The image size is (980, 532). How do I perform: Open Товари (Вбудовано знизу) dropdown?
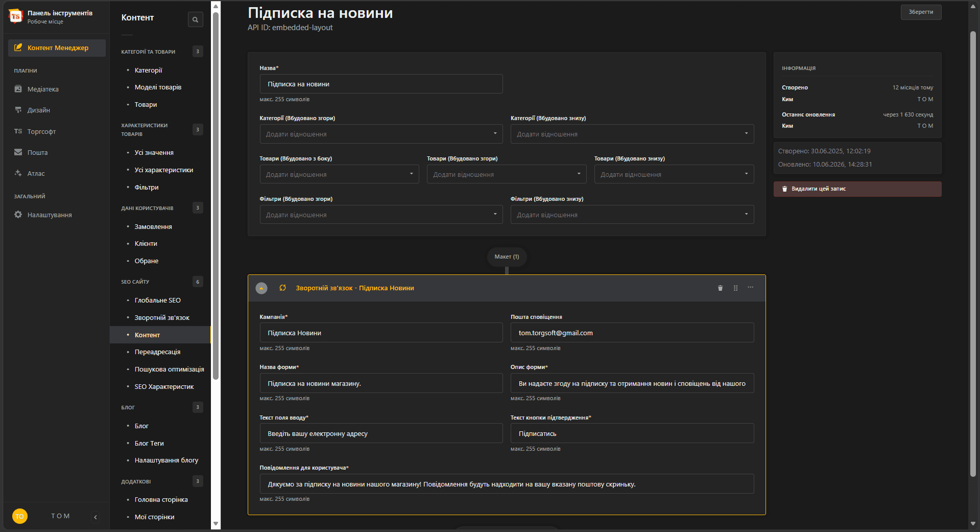click(674, 174)
